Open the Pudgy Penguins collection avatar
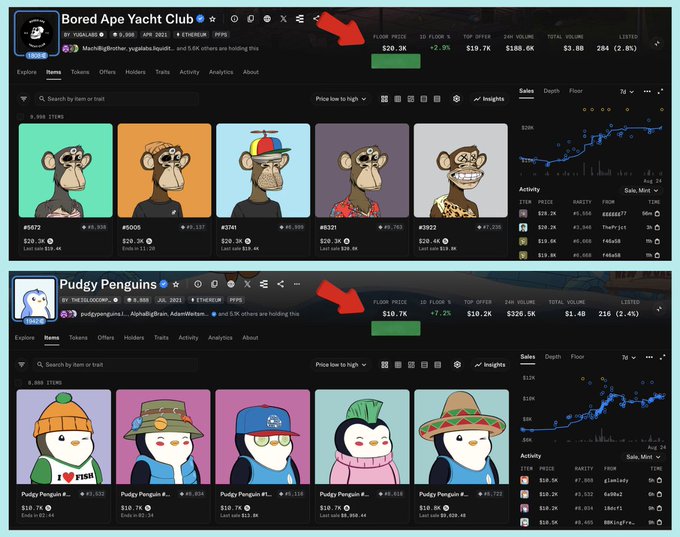This screenshot has width=680, height=537. pos(35,299)
